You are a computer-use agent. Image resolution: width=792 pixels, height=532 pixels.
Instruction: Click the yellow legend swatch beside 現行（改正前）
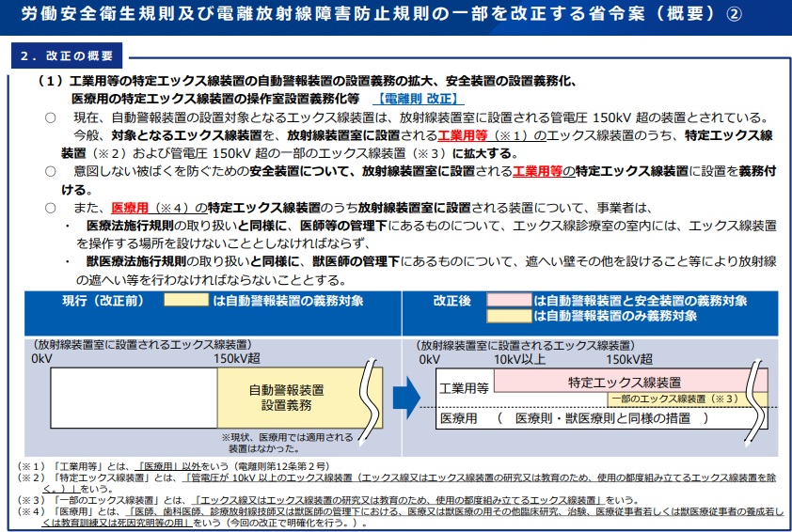point(186,301)
